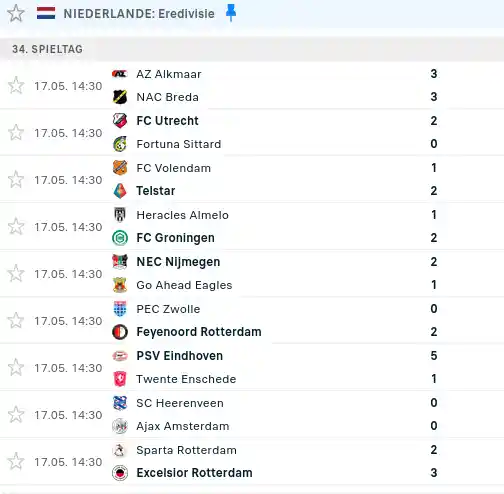Open the NEC Nijmegen match details

pos(252,273)
